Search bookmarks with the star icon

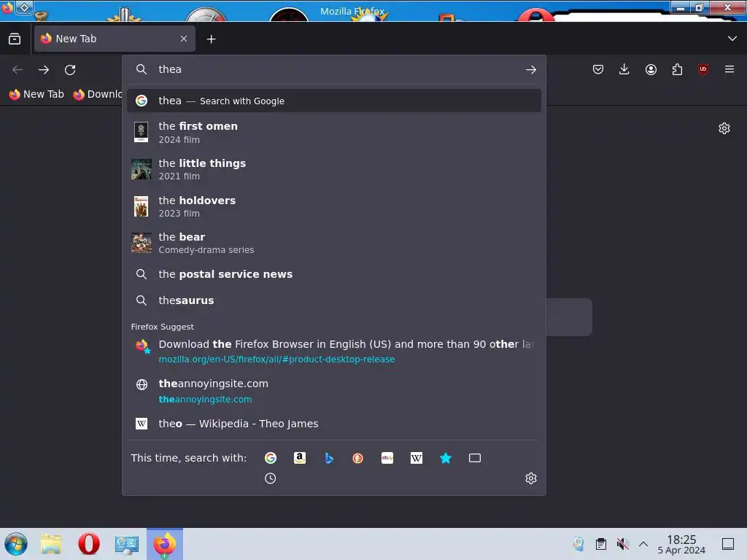446,458
